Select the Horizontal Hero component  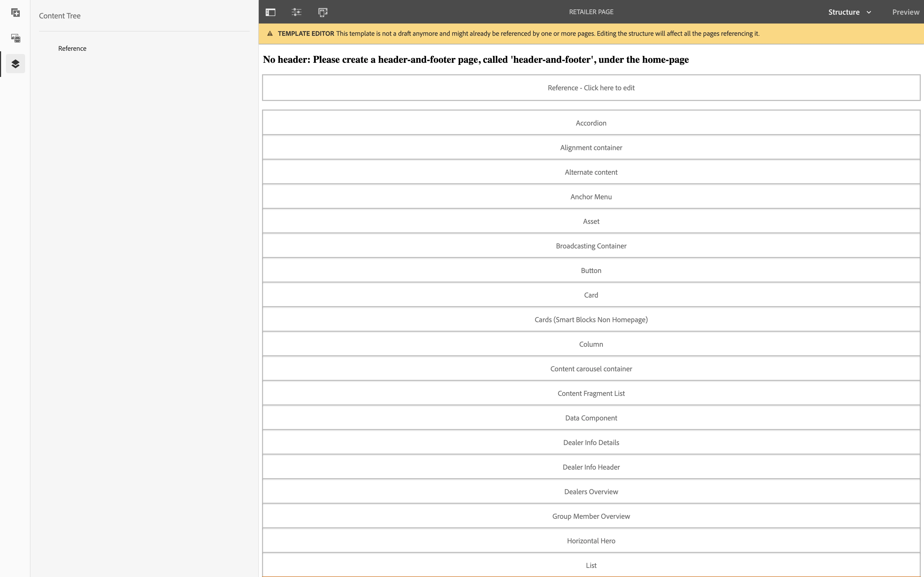pyautogui.click(x=591, y=541)
